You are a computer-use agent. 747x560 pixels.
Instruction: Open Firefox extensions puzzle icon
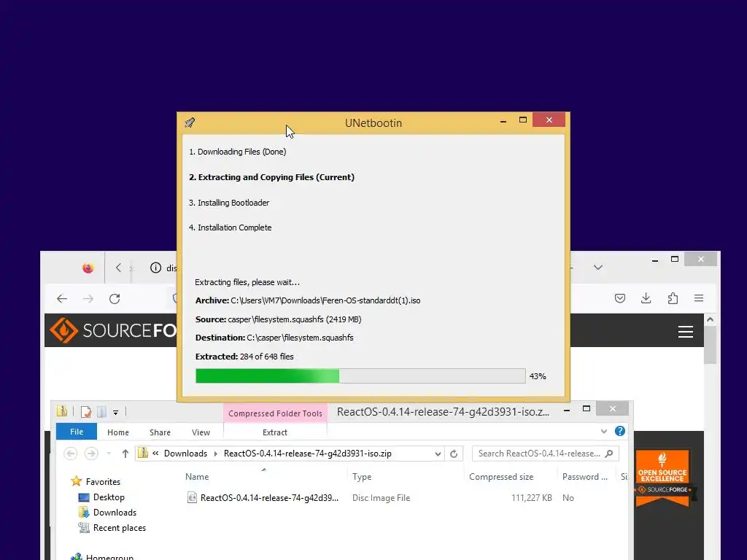(x=673, y=298)
